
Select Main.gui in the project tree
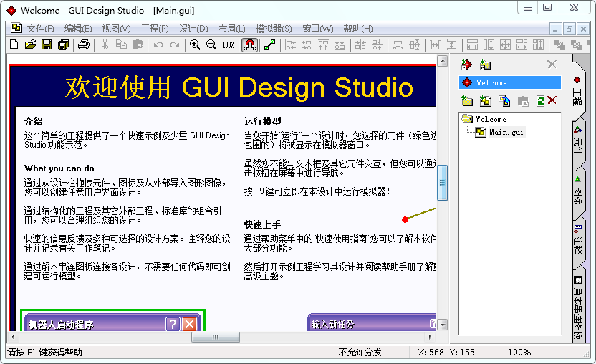tap(506, 132)
